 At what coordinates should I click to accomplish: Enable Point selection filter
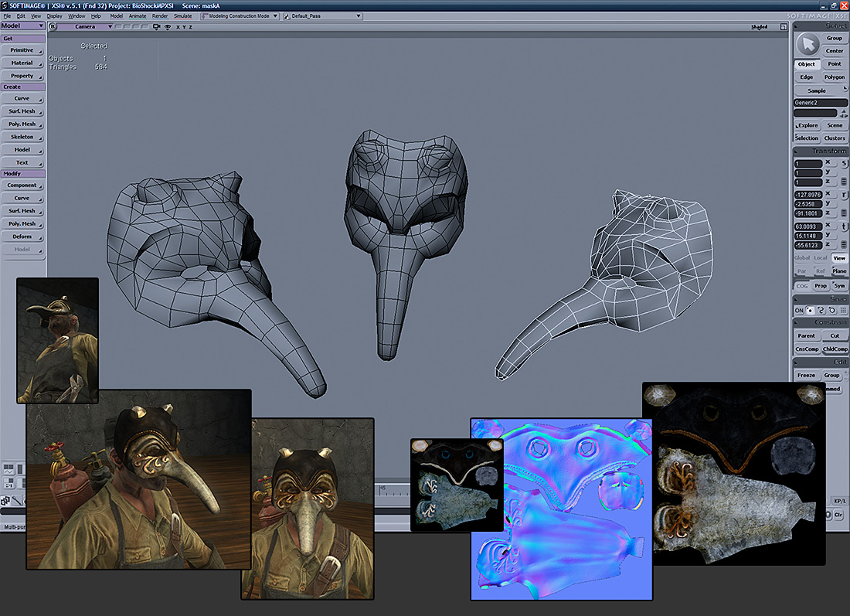(835, 64)
